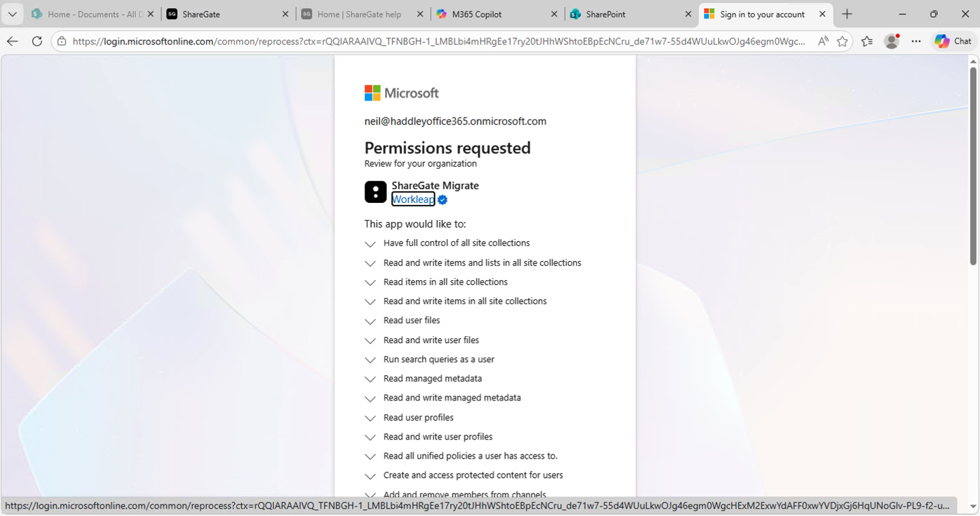Open a new browser tab with plus icon
Viewport: 980px width, 516px height.
[847, 14]
